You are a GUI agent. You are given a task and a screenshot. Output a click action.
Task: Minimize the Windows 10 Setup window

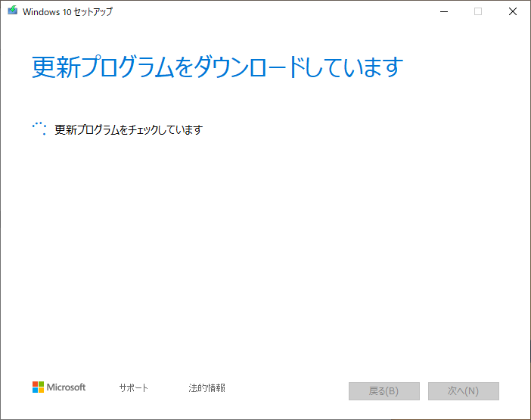443,11
